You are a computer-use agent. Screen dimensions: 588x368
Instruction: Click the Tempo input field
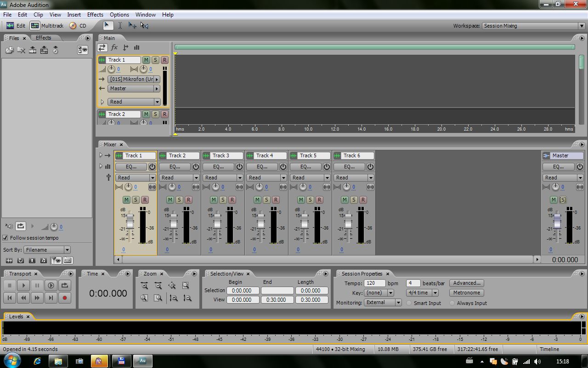(x=375, y=283)
